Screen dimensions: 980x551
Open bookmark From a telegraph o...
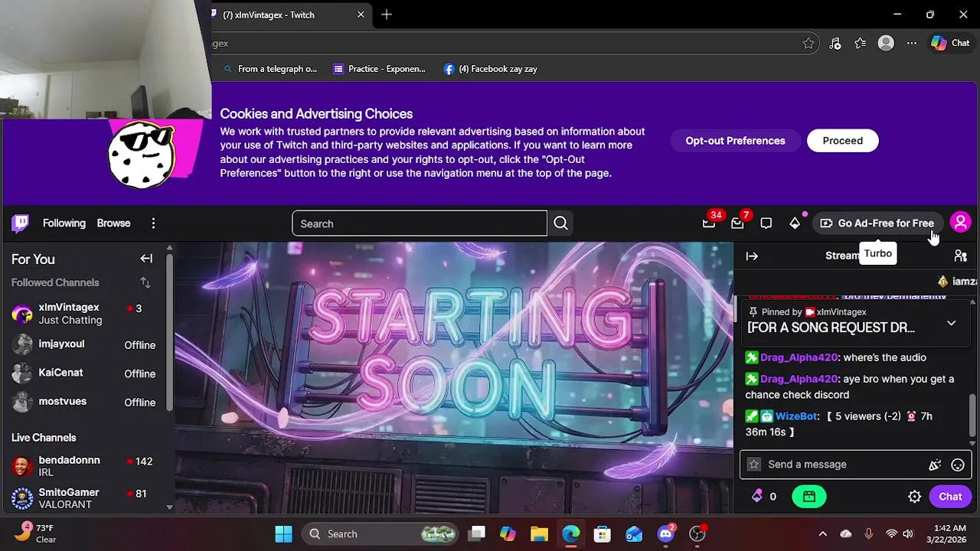point(269,69)
